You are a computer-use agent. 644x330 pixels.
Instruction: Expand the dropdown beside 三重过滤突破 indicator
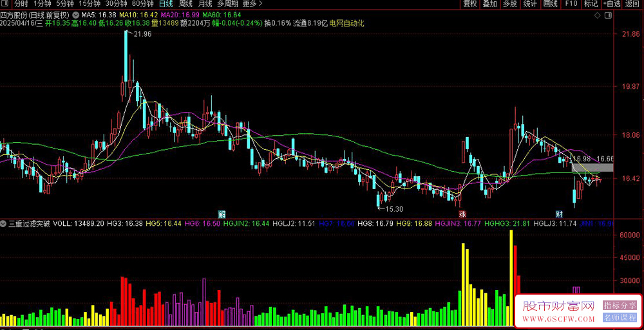4,224
